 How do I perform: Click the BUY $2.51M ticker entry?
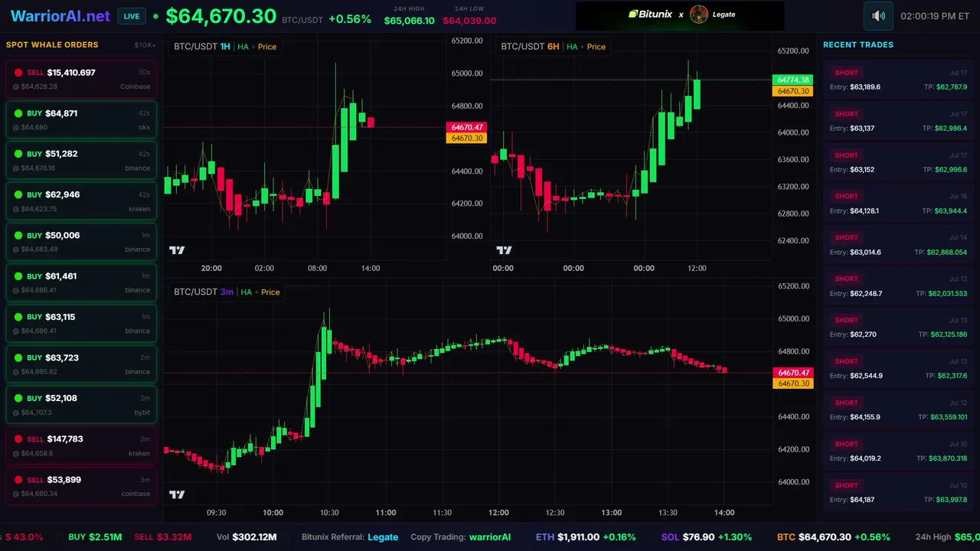95,537
